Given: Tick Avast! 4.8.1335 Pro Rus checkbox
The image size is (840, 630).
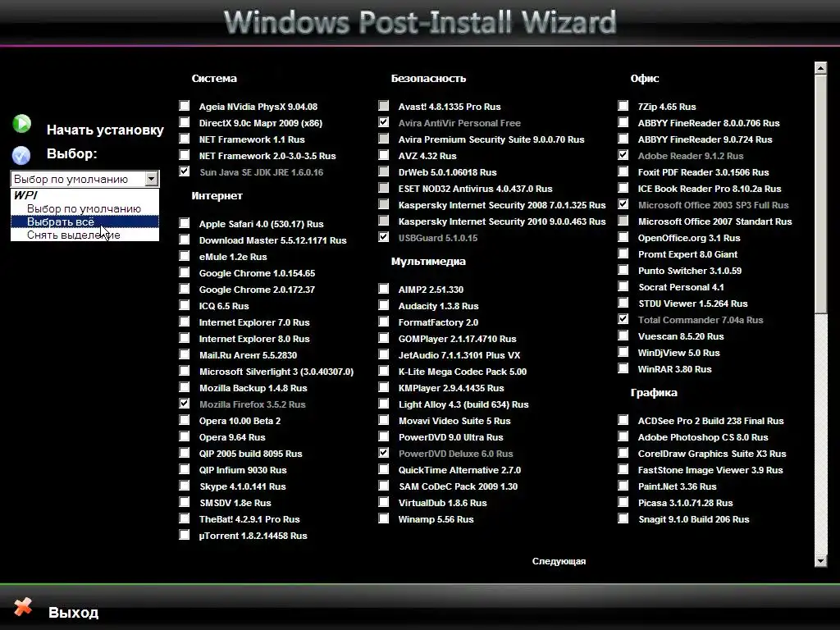Looking at the screenshot, I should tap(384, 106).
